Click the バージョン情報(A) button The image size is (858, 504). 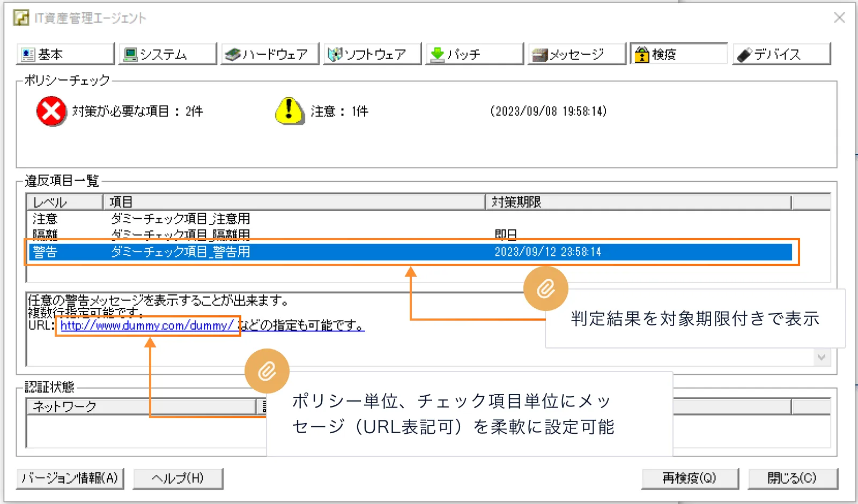coord(70,478)
